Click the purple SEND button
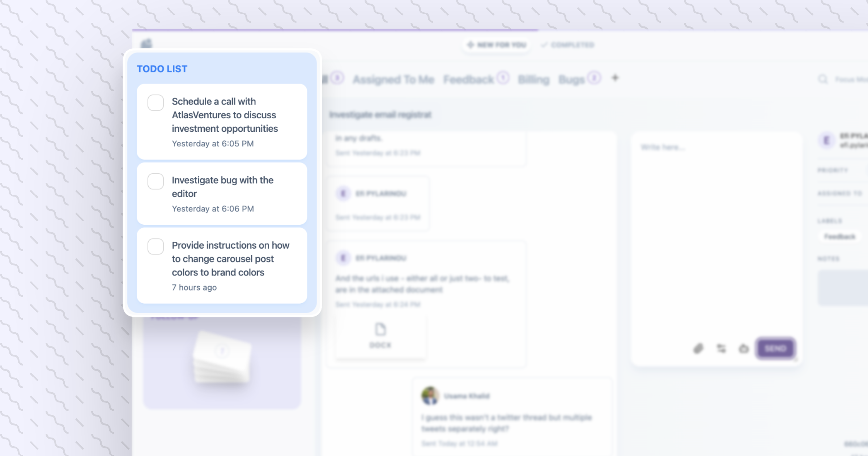The height and width of the screenshot is (456, 868). pyautogui.click(x=775, y=349)
